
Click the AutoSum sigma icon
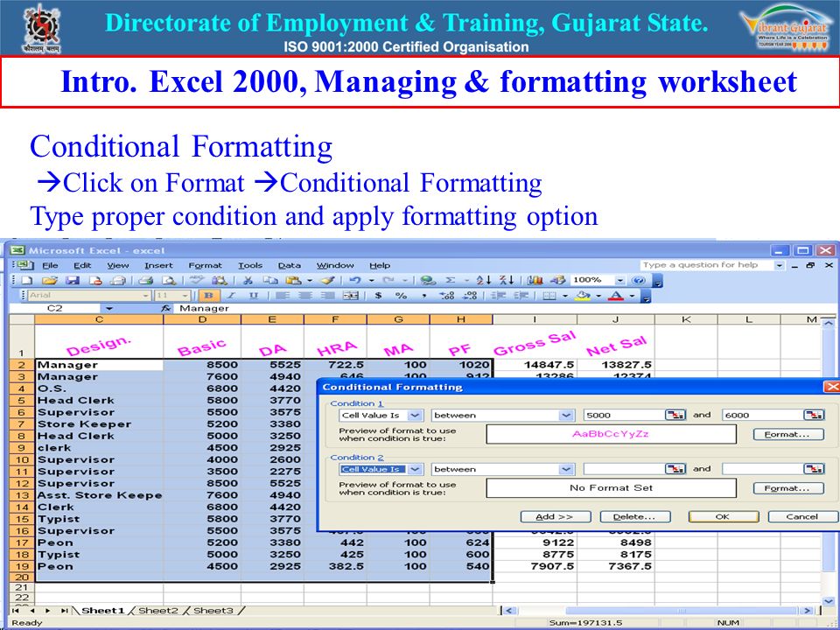click(x=451, y=280)
